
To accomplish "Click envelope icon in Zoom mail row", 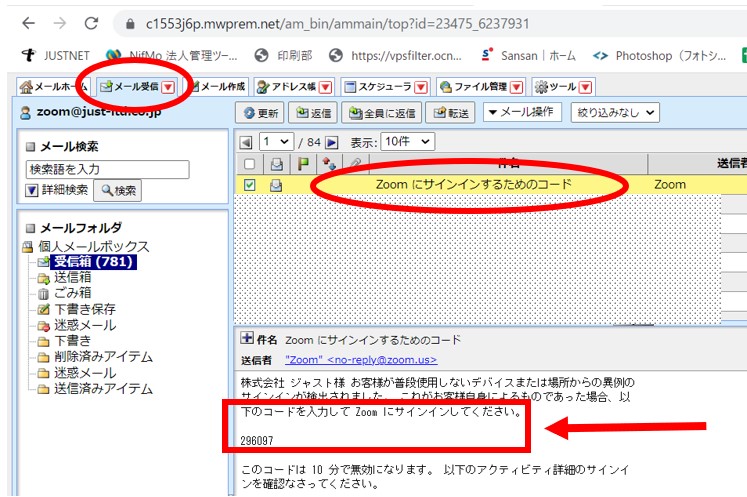I will click(x=276, y=185).
